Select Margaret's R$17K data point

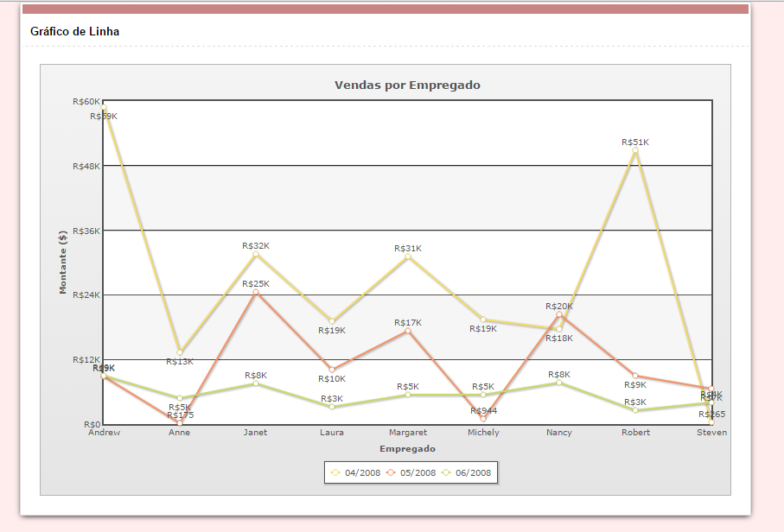408,332
